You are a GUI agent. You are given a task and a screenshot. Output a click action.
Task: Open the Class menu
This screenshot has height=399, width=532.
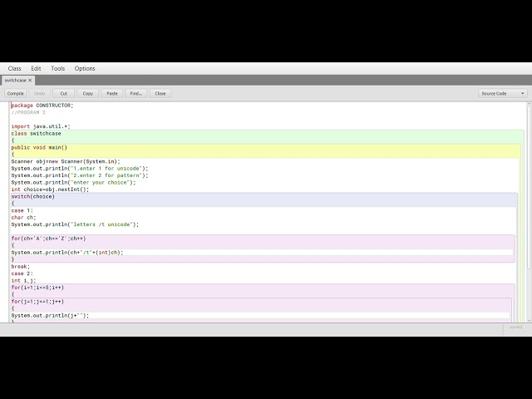coord(15,68)
